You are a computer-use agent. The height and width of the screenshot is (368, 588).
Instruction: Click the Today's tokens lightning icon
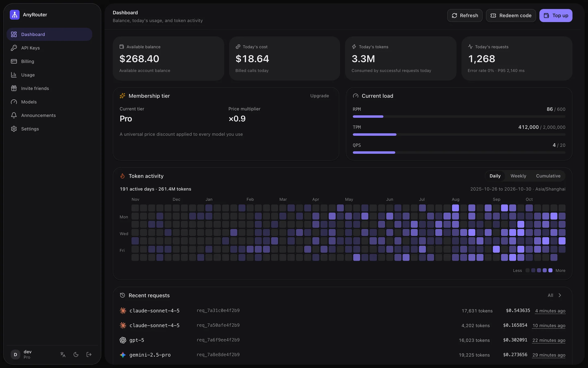[x=354, y=47]
